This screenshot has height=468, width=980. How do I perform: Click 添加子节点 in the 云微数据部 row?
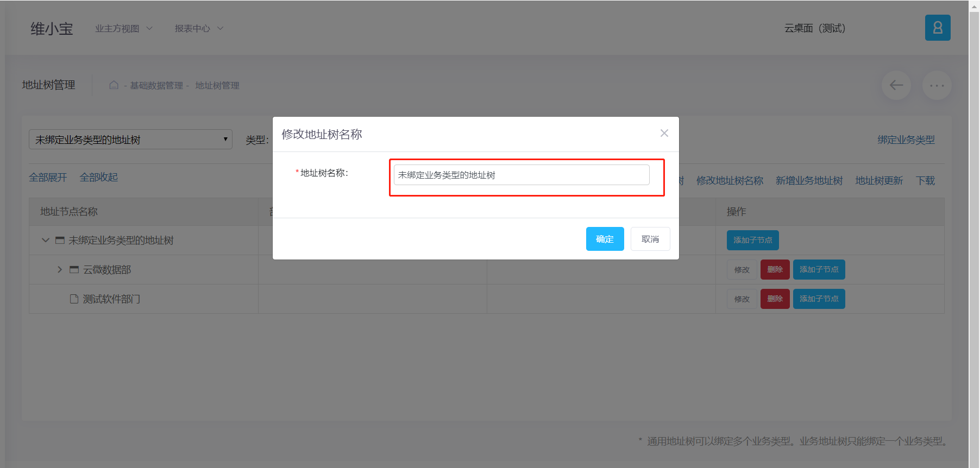819,269
